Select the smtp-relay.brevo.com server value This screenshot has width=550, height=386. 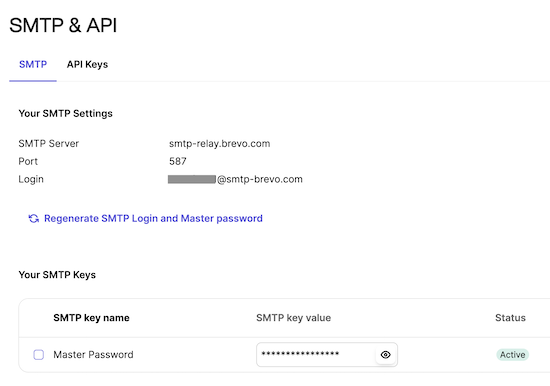point(220,144)
